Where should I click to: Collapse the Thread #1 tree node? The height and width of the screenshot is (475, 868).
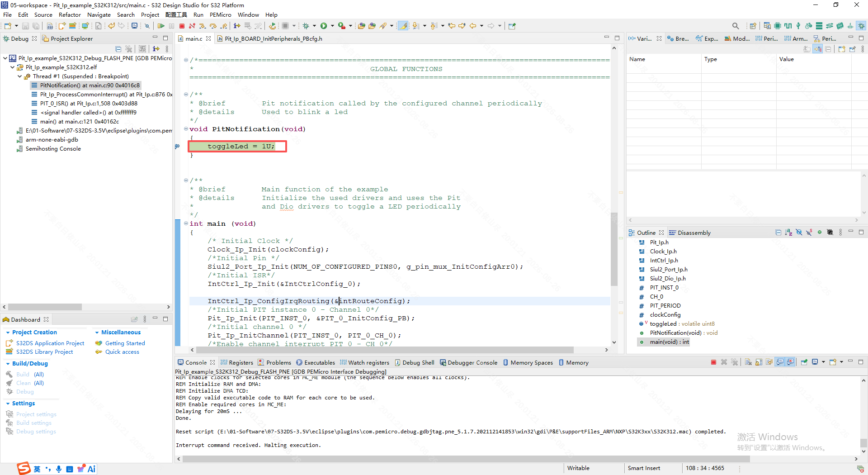19,76
